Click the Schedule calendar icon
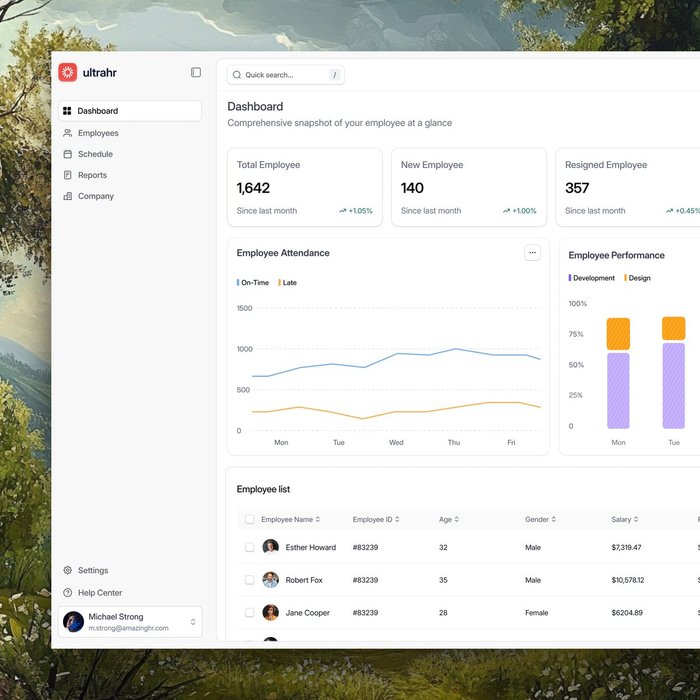700x700 pixels. 67,154
